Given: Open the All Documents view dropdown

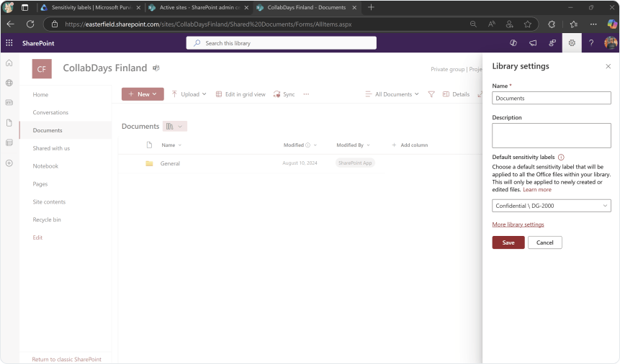Looking at the screenshot, I should point(392,94).
